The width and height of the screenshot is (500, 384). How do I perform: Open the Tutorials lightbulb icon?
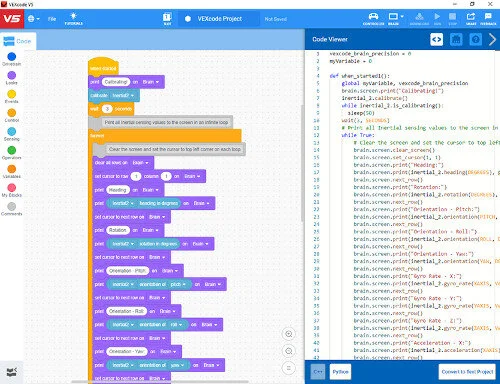73,19
